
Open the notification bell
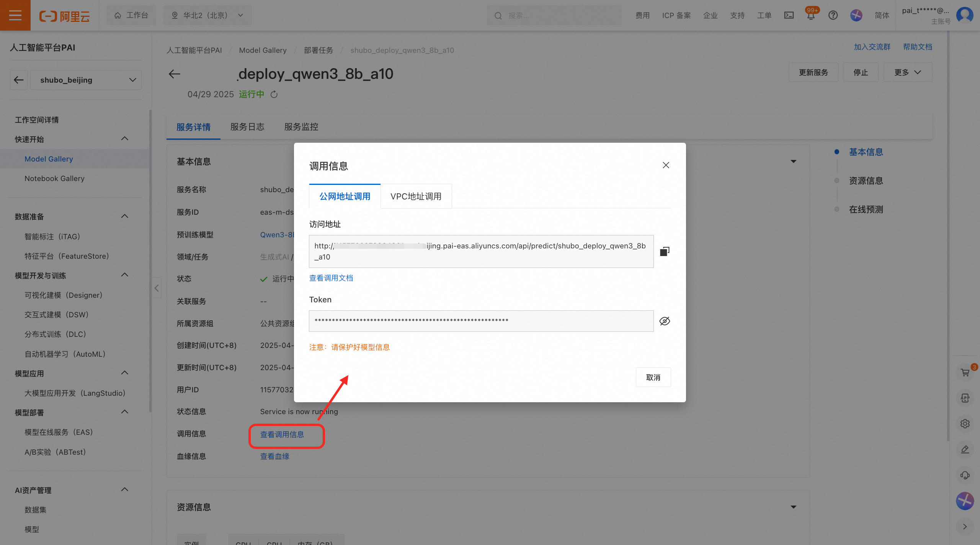pyautogui.click(x=811, y=15)
